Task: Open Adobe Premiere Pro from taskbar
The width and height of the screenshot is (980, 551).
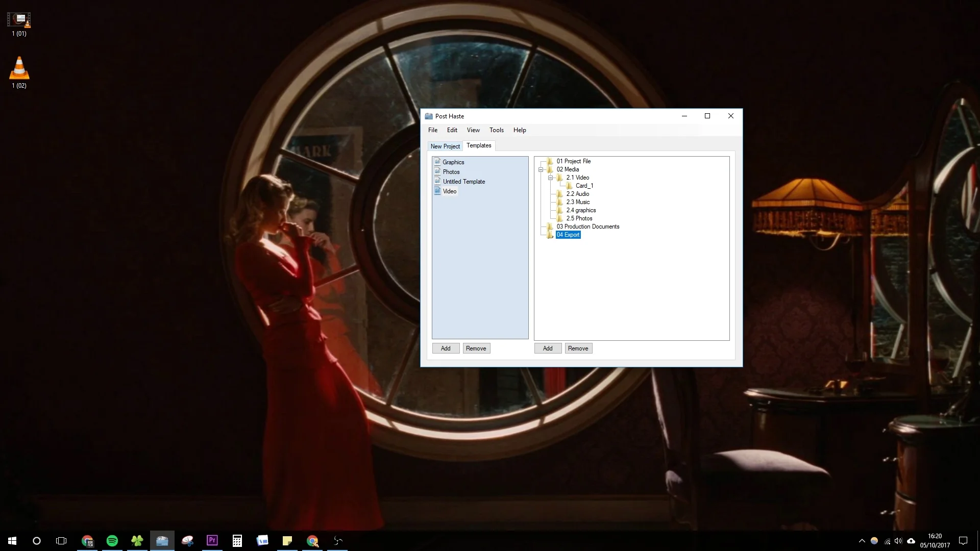Action: 212,541
